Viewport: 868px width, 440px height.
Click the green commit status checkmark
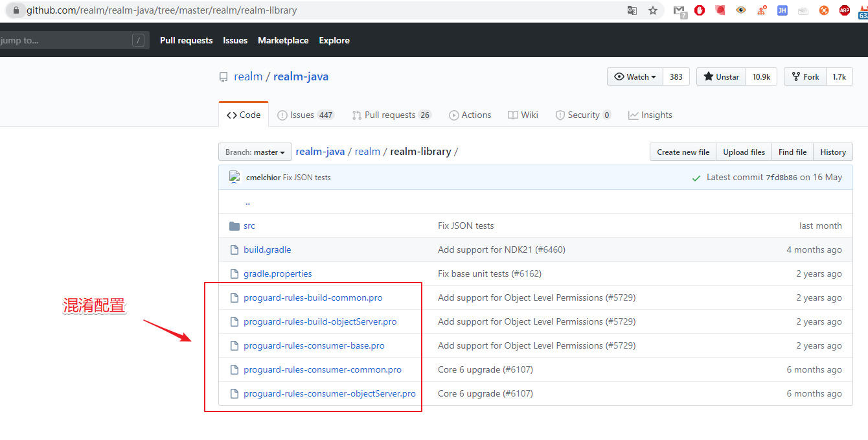coord(696,178)
